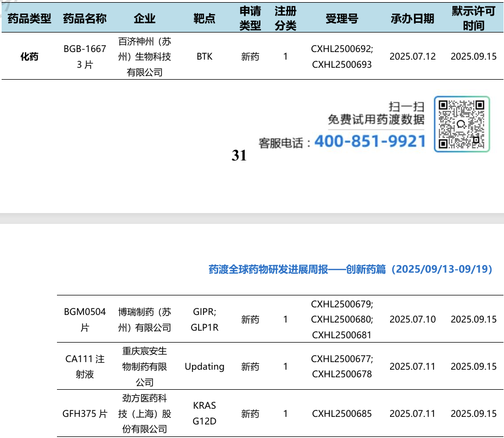
Task: Click the 400-851-9921 phone number
Action: [x=371, y=141]
